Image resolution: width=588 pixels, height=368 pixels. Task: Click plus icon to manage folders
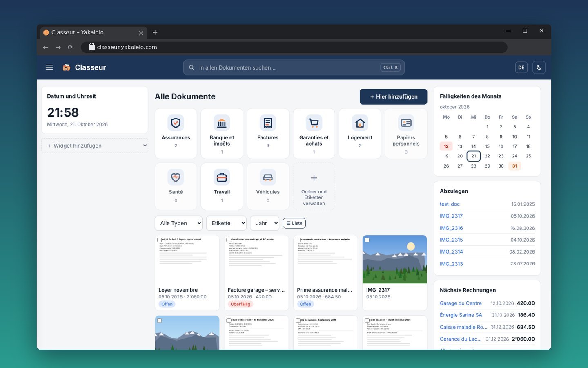pyautogui.click(x=314, y=178)
